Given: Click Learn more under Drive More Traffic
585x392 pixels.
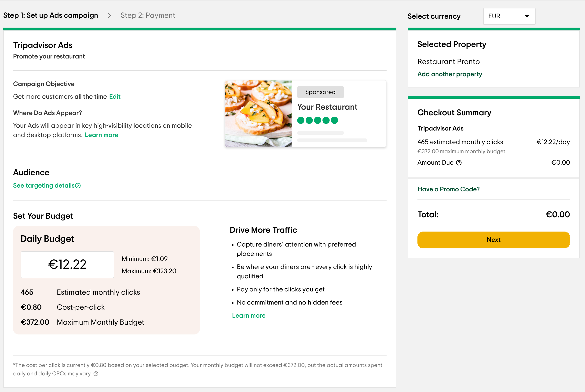Looking at the screenshot, I should [x=249, y=316].
